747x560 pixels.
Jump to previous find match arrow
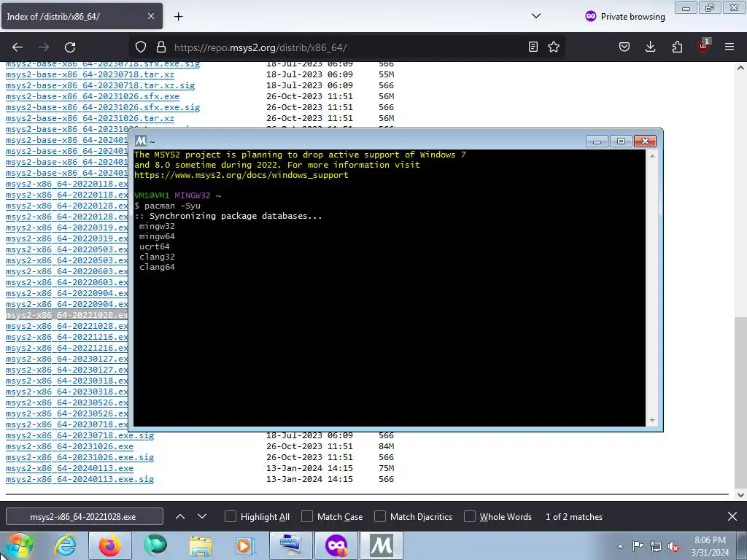(x=180, y=517)
